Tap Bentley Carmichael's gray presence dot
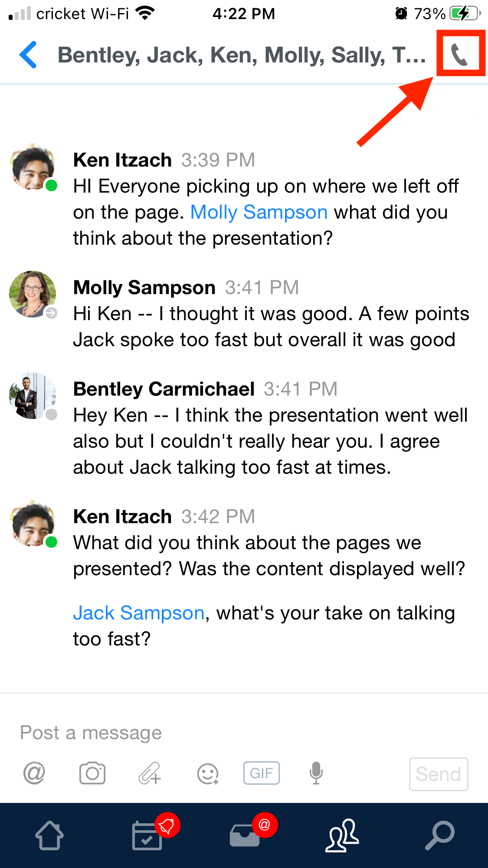Image resolution: width=488 pixels, height=868 pixels. tap(52, 415)
